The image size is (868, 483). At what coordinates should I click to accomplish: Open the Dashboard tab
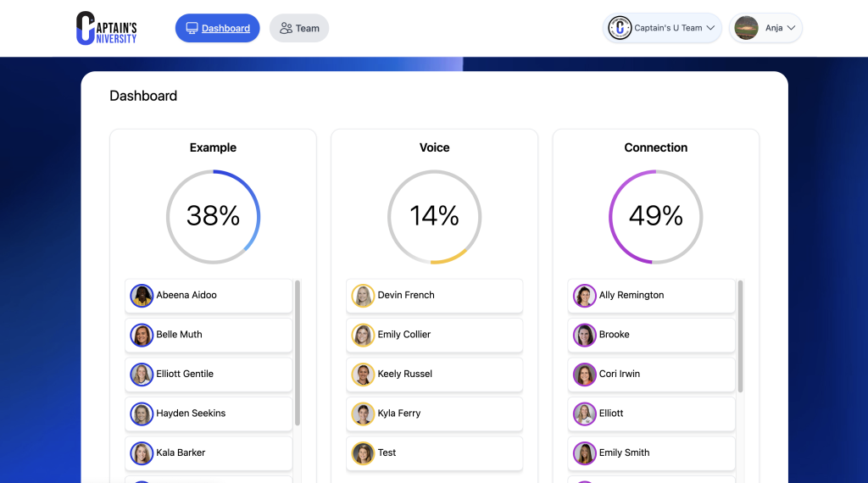[217, 28]
